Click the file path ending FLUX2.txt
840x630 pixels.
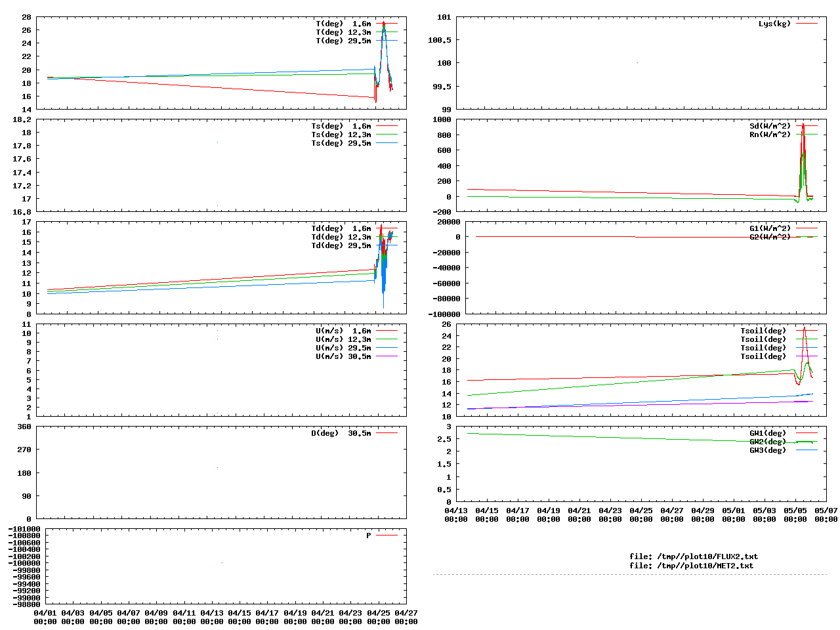[694, 556]
